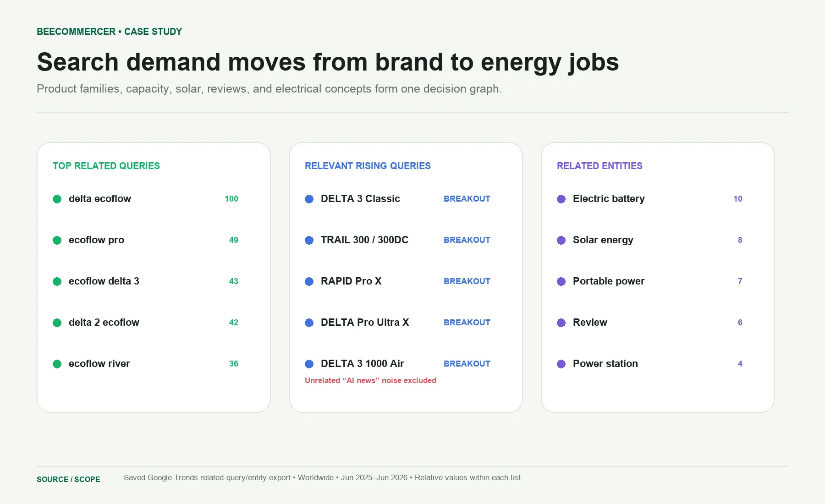The width and height of the screenshot is (825, 504).
Task: Select the "Review" entity
Action: (590, 323)
